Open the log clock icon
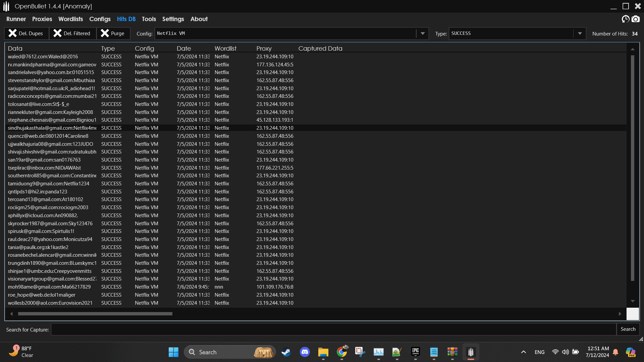644x362 pixels. pyautogui.click(x=625, y=19)
